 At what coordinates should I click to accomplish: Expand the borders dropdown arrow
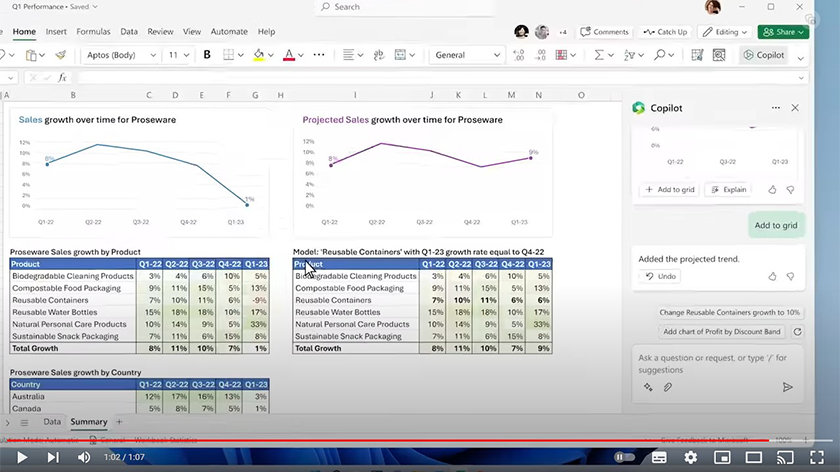point(241,55)
